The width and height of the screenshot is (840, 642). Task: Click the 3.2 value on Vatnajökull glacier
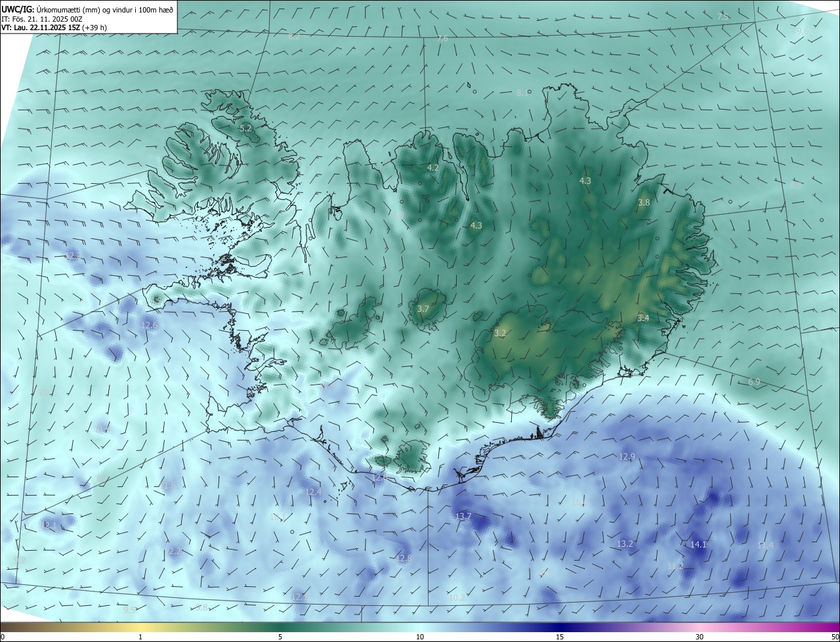[x=500, y=333]
